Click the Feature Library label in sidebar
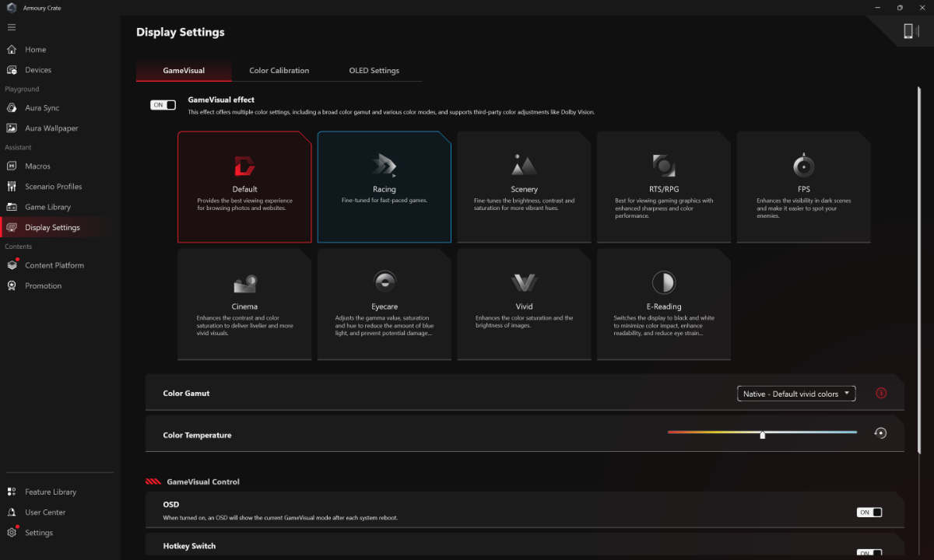The height and width of the screenshot is (560, 934). (x=51, y=492)
